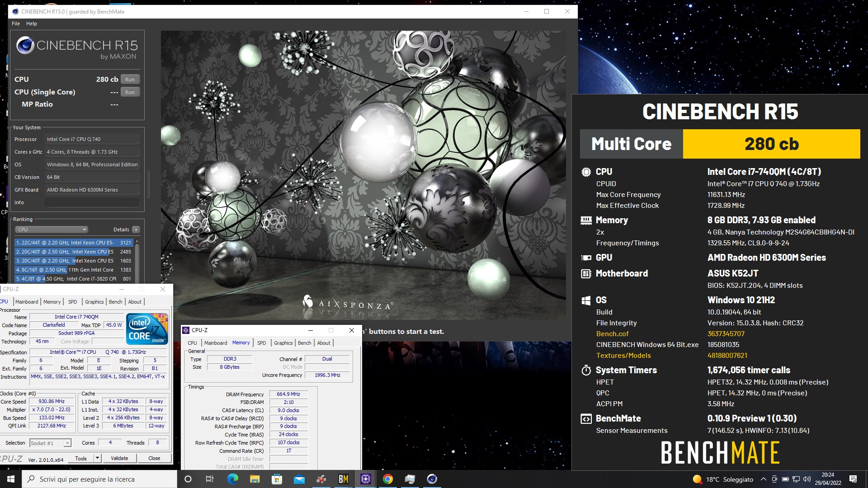The image size is (868, 488).
Task: Open the battery status tray icon
Action: 785,479
